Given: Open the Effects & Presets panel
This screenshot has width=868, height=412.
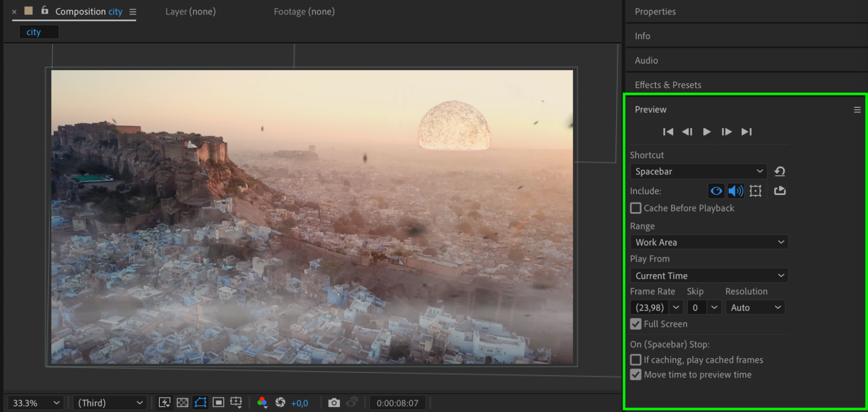Looking at the screenshot, I should (668, 85).
